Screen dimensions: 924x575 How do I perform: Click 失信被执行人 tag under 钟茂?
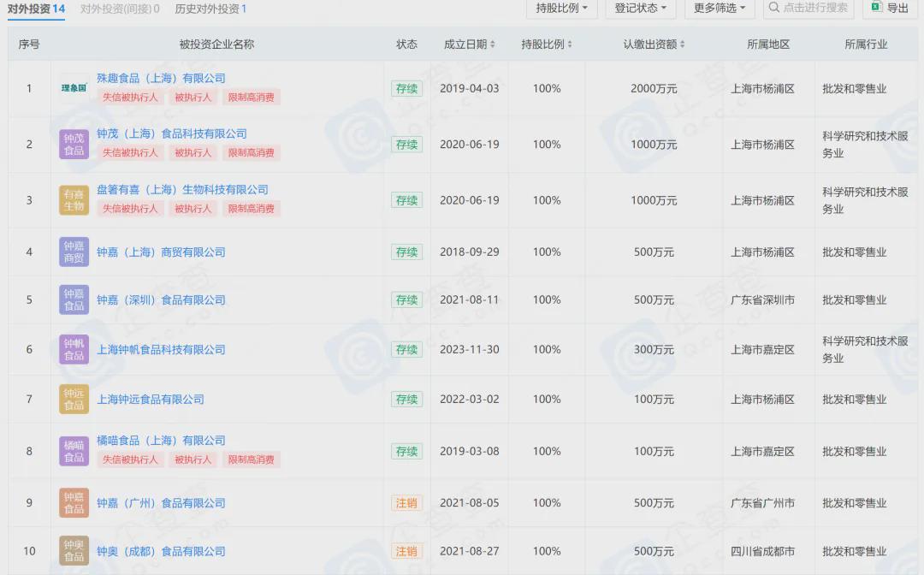[130, 152]
